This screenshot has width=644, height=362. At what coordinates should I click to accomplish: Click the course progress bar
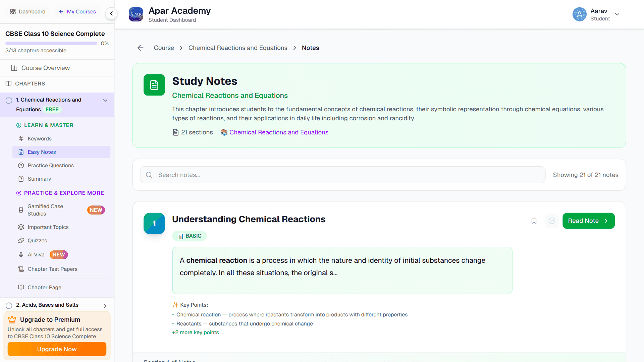[x=51, y=44]
